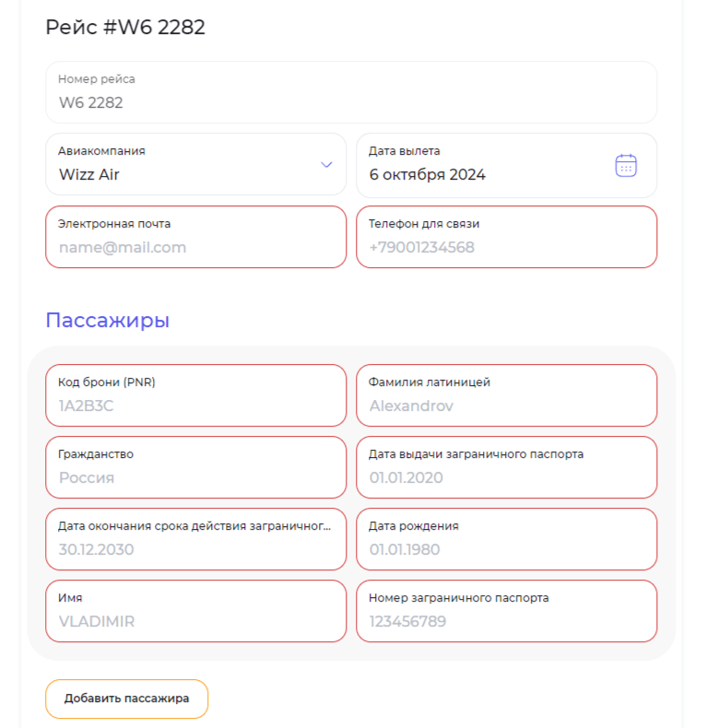Click the Рейс #W6 2282 title

125,27
